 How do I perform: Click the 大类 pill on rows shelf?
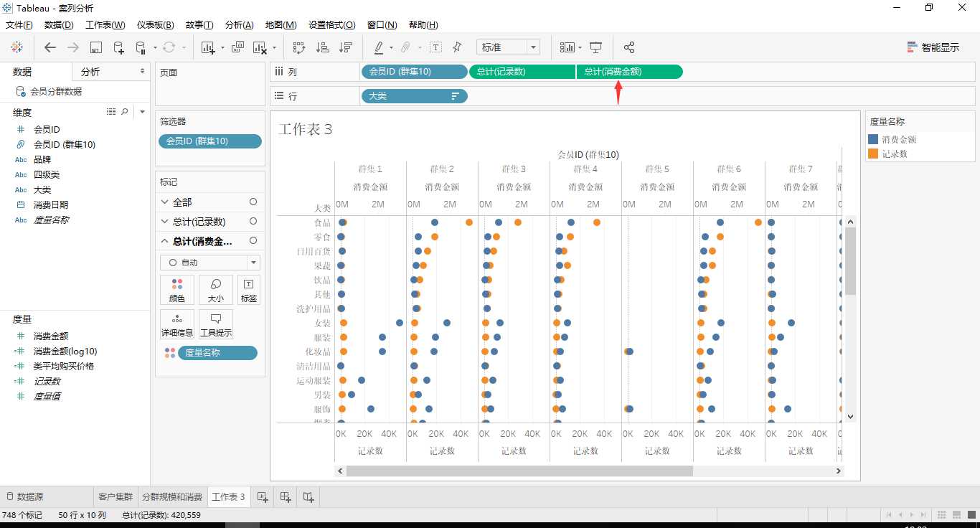[x=414, y=96]
